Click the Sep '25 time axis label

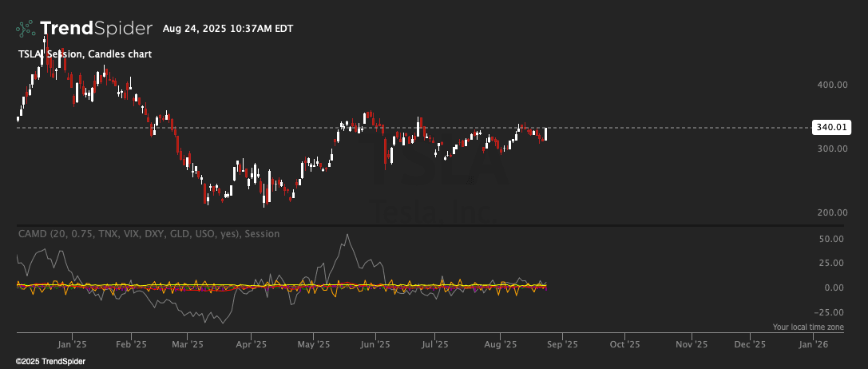[562, 344]
